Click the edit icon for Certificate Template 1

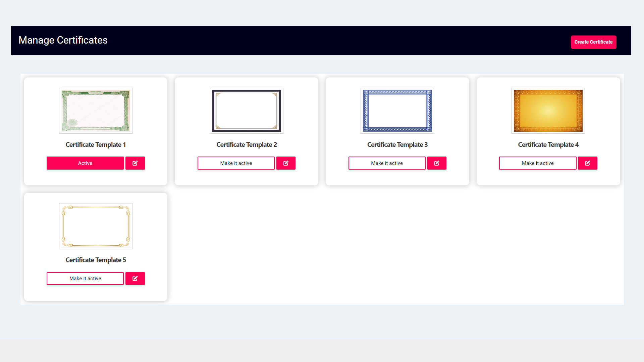point(135,163)
